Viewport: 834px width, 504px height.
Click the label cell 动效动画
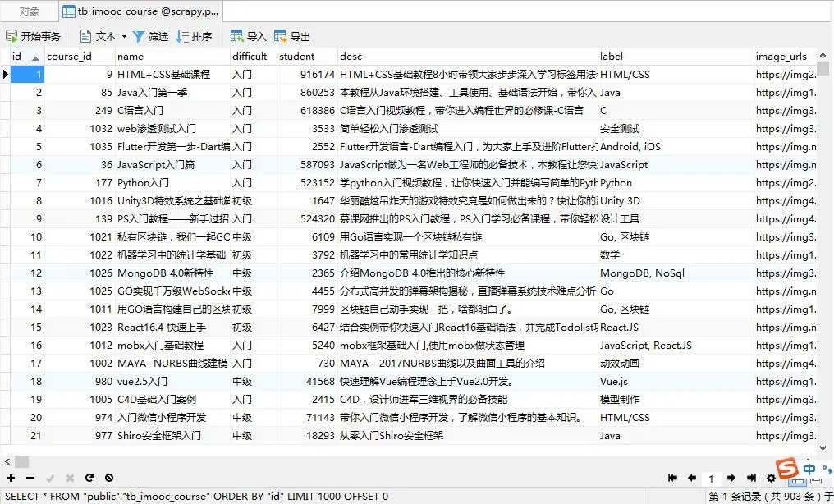pyautogui.click(x=676, y=364)
